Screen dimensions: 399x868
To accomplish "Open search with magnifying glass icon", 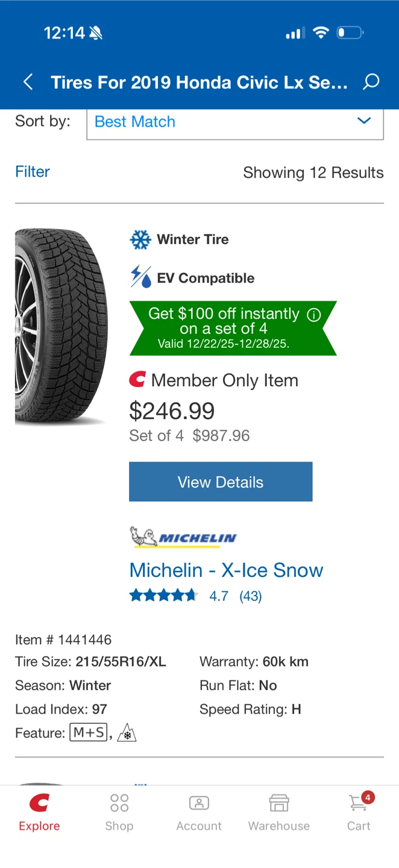I will [371, 82].
